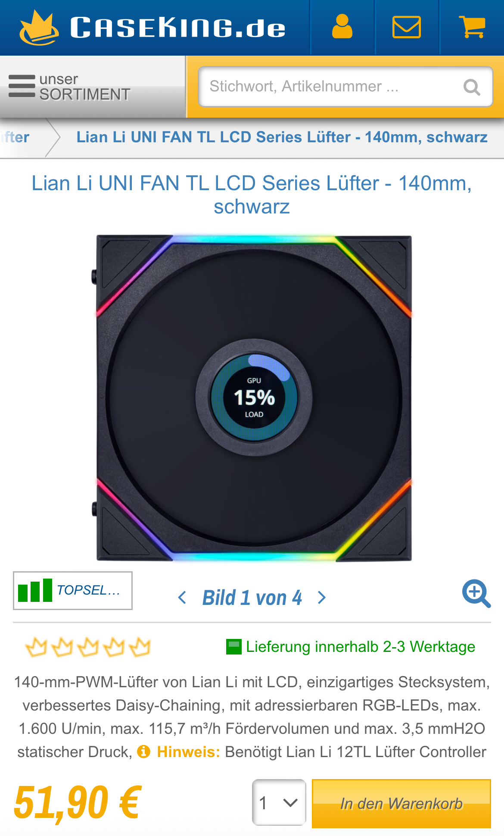The height and width of the screenshot is (836, 504).
Task: Show the next product image
Action: [x=321, y=598]
